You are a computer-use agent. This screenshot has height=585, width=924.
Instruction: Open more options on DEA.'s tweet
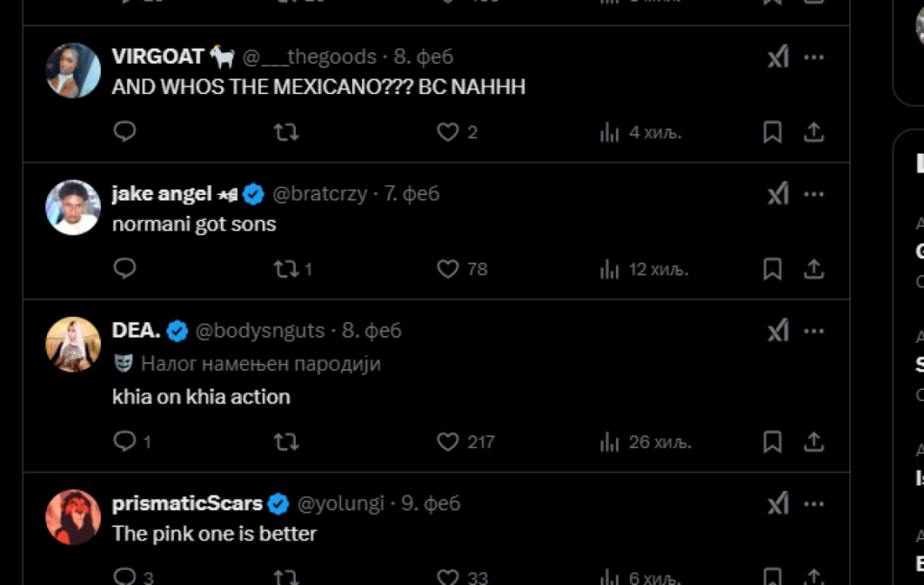[x=814, y=330]
